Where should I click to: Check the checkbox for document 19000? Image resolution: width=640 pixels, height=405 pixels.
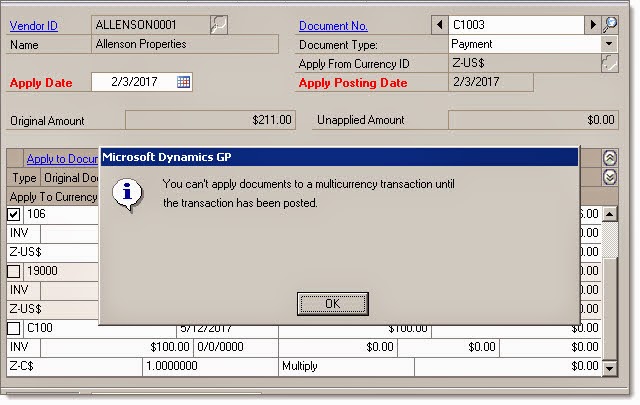pyautogui.click(x=14, y=271)
